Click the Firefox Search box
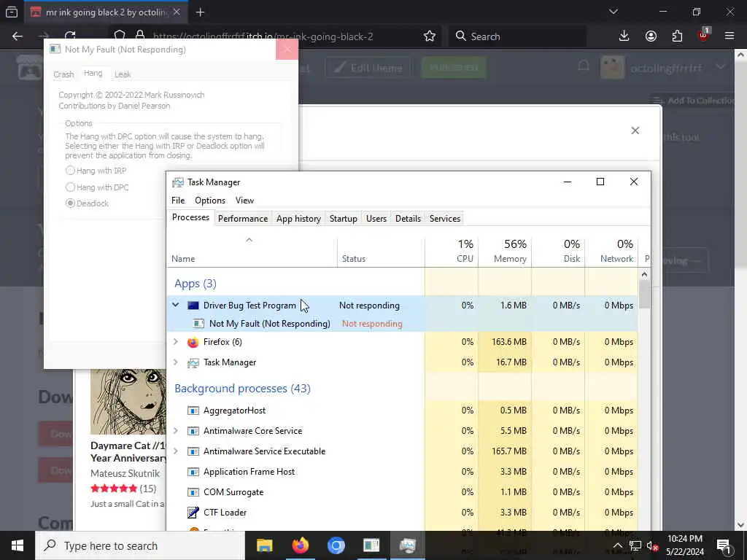Screen dimensions: 747x560 point(517,36)
